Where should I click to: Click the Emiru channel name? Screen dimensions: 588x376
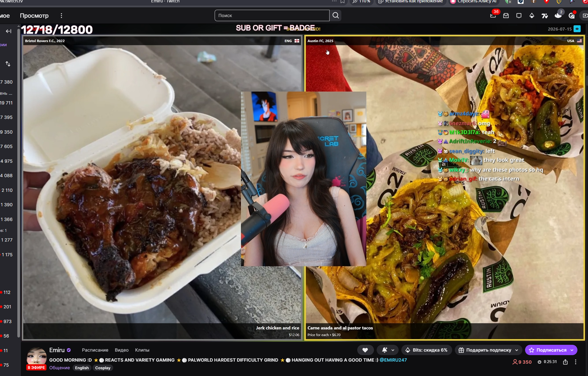point(57,350)
